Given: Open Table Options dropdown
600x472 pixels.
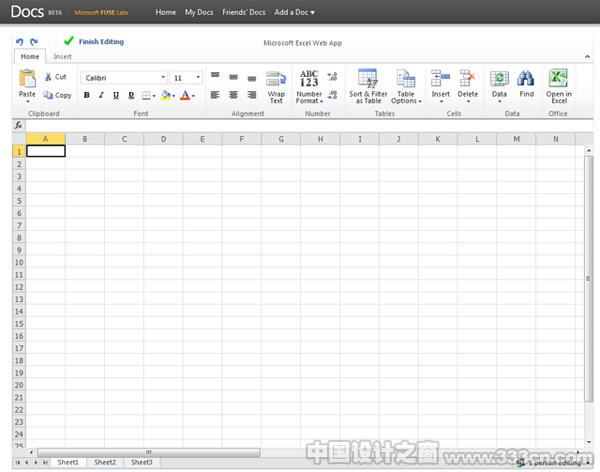Looking at the screenshot, I should coord(406,87).
